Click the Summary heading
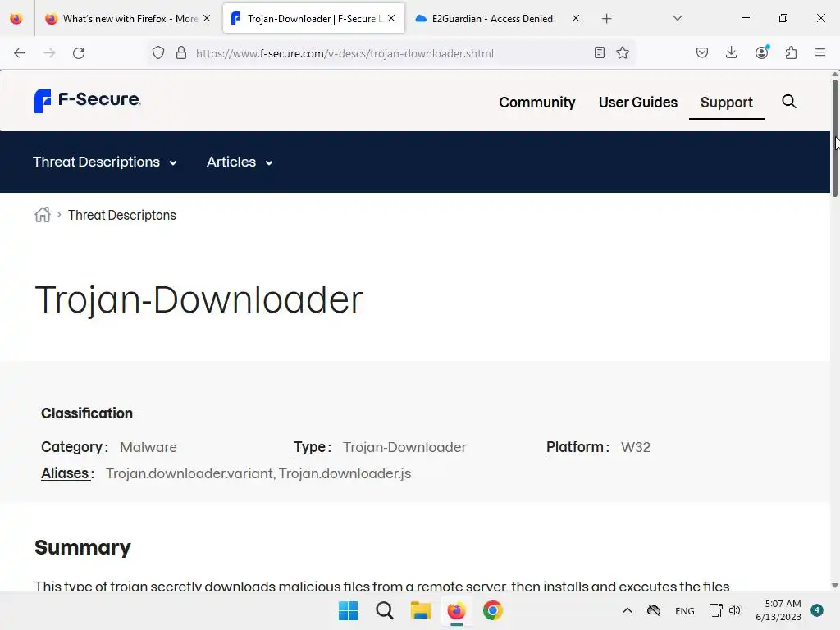Image resolution: width=840 pixels, height=630 pixels. (x=83, y=547)
